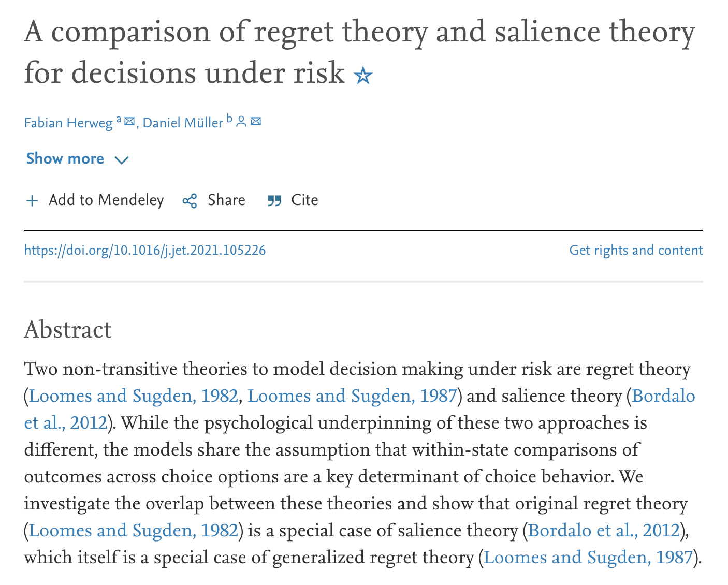
Task: Click the share network icon
Action: pos(190,201)
